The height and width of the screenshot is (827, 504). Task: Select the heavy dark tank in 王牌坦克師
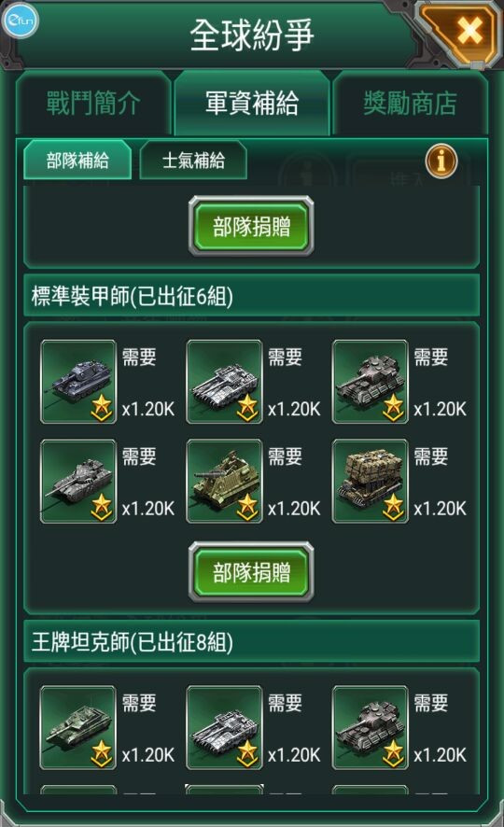click(371, 727)
